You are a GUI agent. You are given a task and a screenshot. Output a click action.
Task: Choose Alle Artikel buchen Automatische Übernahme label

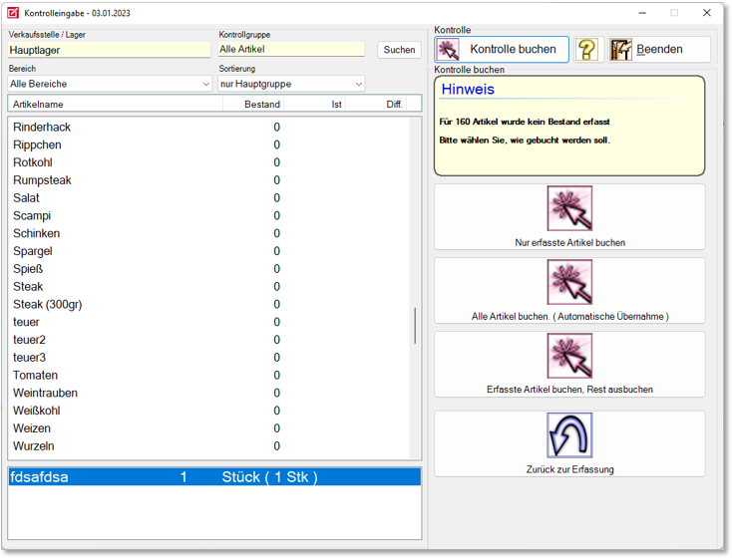point(570,316)
